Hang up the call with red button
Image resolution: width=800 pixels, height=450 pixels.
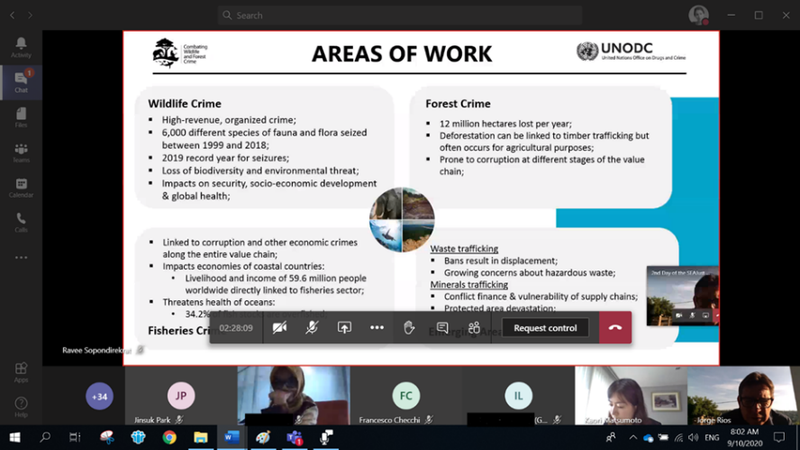pyautogui.click(x=615, y=327)
